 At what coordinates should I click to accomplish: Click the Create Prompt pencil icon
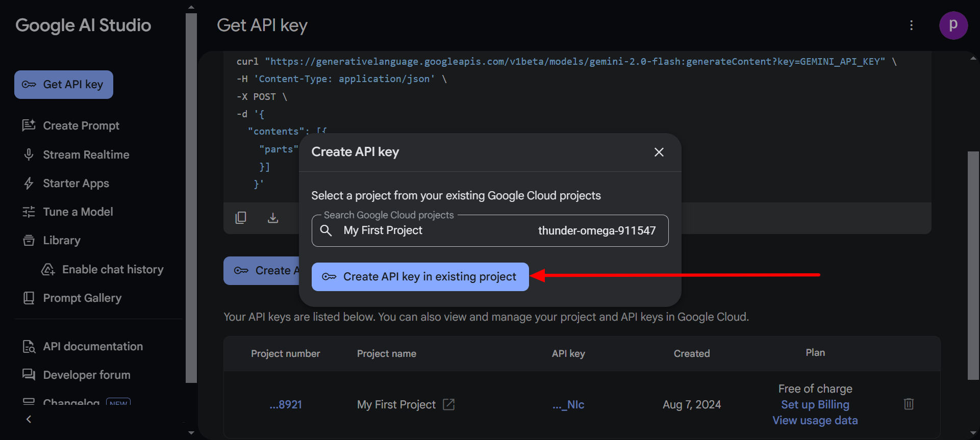click(x=29, y=125)
